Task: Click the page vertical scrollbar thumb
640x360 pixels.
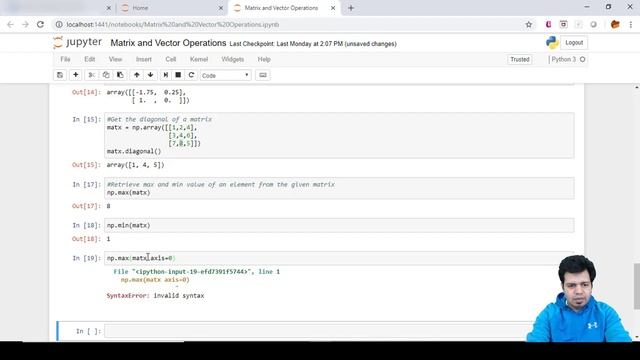Action: pyautogui.click(x=636, y=286)
